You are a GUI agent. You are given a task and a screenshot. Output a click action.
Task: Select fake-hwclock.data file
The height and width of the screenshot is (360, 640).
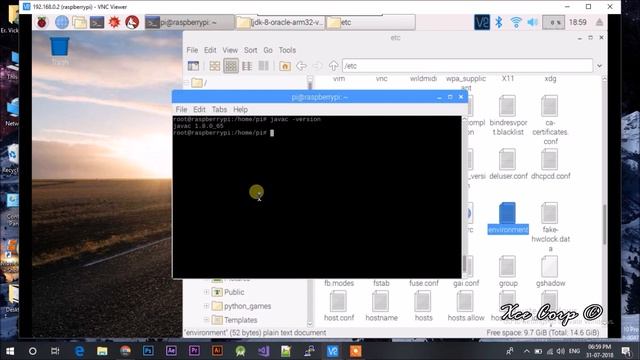click(x=550, y=227)
